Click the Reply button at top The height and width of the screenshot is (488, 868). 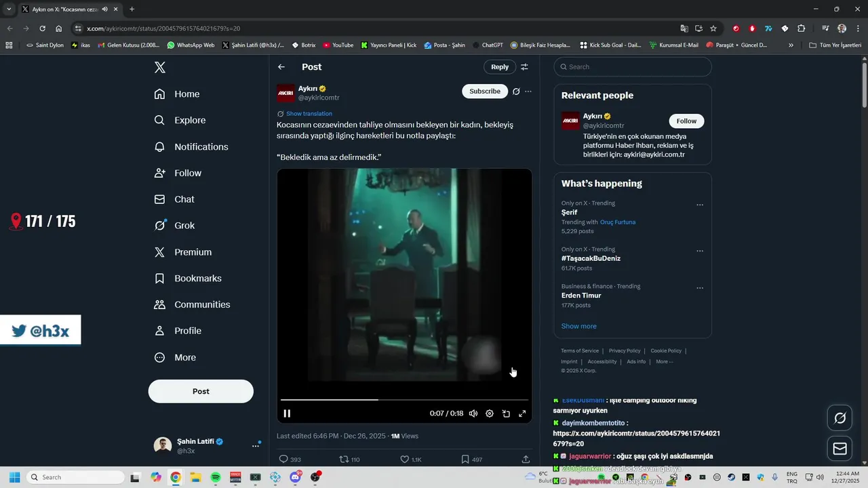pyautogui.click(x=500, y=67)
